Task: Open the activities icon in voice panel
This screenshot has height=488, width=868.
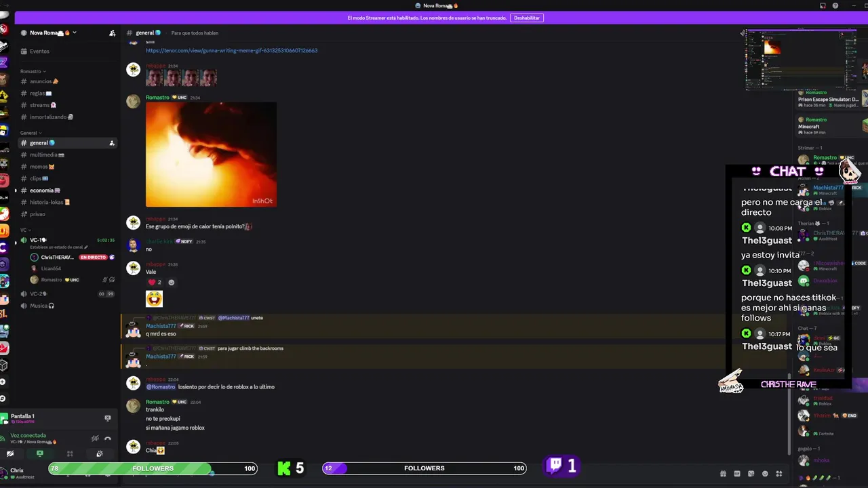Action: click(x=69, y=453)
